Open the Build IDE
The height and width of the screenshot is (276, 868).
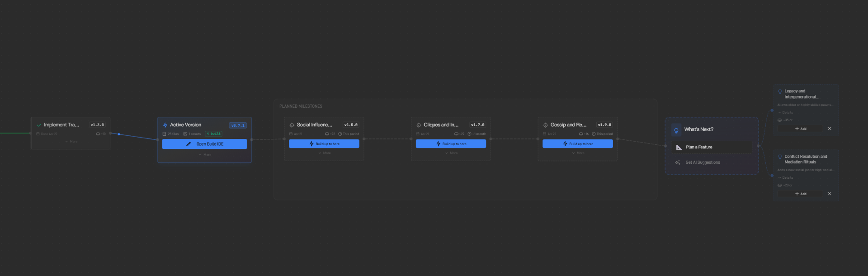(204, 144)
